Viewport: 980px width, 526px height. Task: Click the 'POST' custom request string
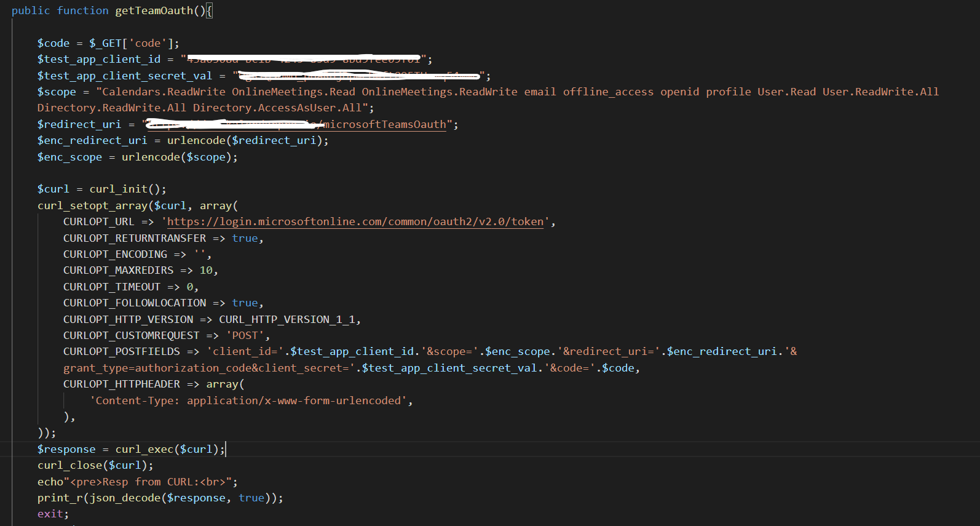tap(245, 335)
